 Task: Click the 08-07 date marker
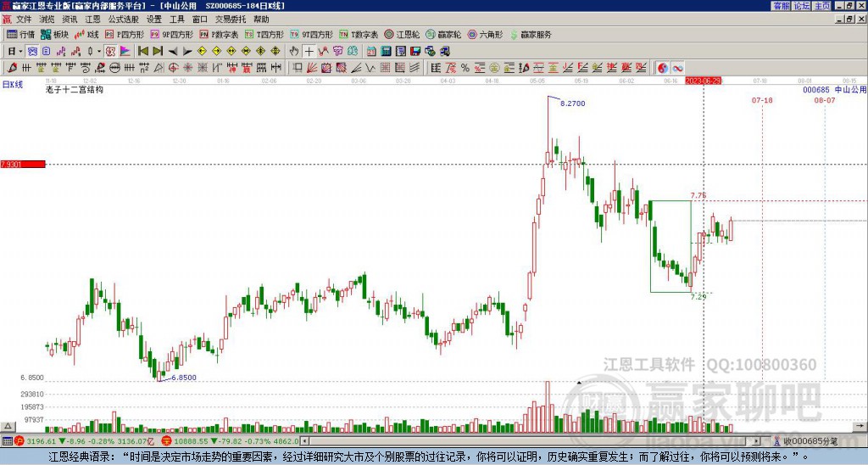(825, 100)
